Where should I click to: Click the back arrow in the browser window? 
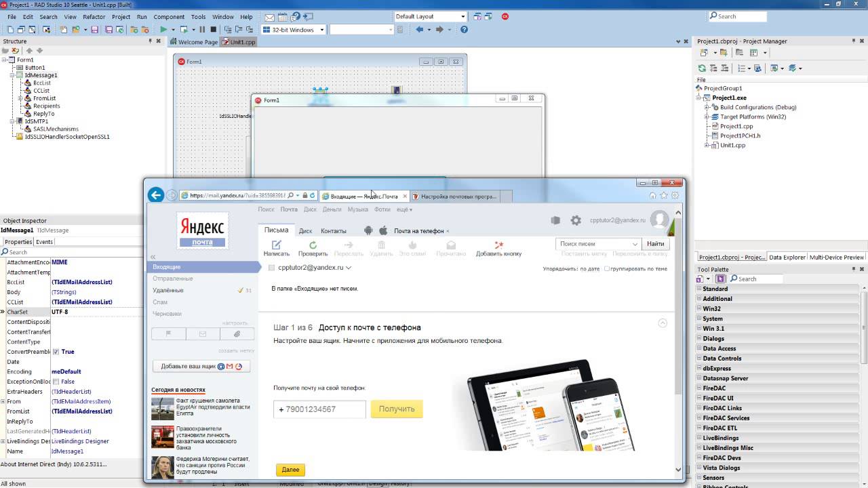(x=156, y=195)
